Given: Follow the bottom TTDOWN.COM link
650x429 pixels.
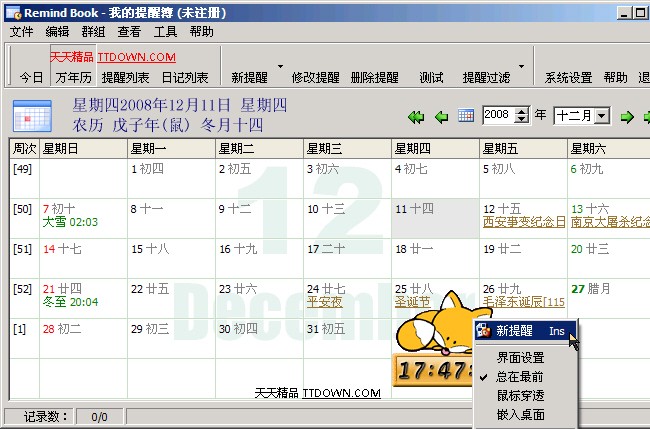Looking at the screenshot, I should 341,393.
